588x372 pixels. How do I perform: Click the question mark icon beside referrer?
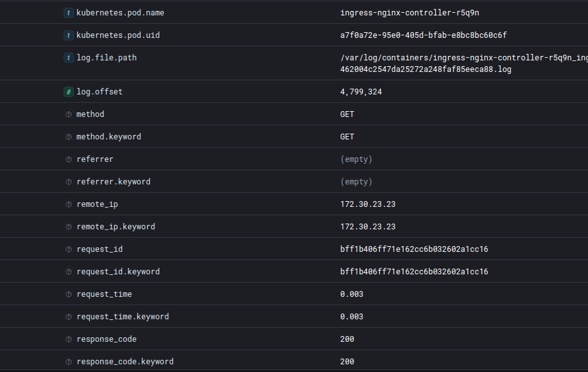tap(68, 159)
